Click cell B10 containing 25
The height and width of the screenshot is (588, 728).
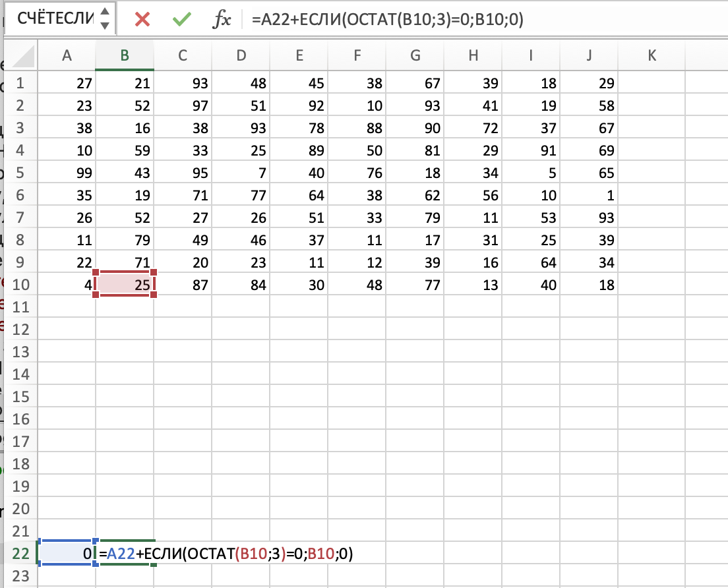pyautogui.click(x=125, y=285)
